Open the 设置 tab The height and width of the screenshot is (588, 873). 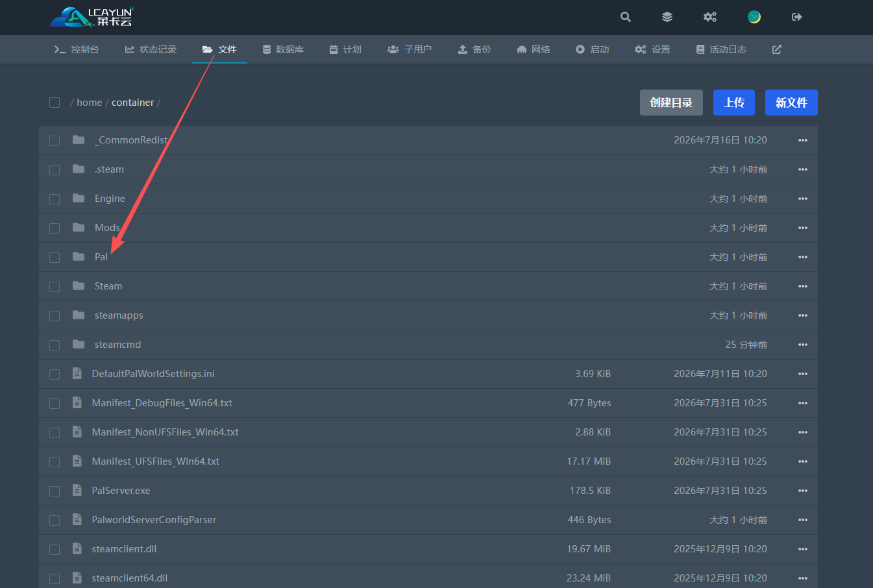(652, 49)
